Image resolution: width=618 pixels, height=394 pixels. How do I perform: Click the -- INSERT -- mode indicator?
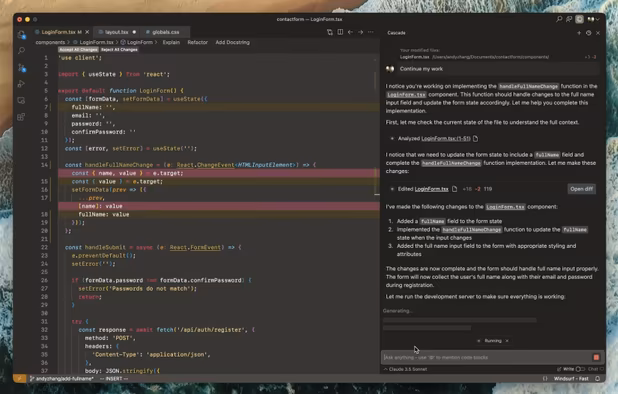pos(114,379)
